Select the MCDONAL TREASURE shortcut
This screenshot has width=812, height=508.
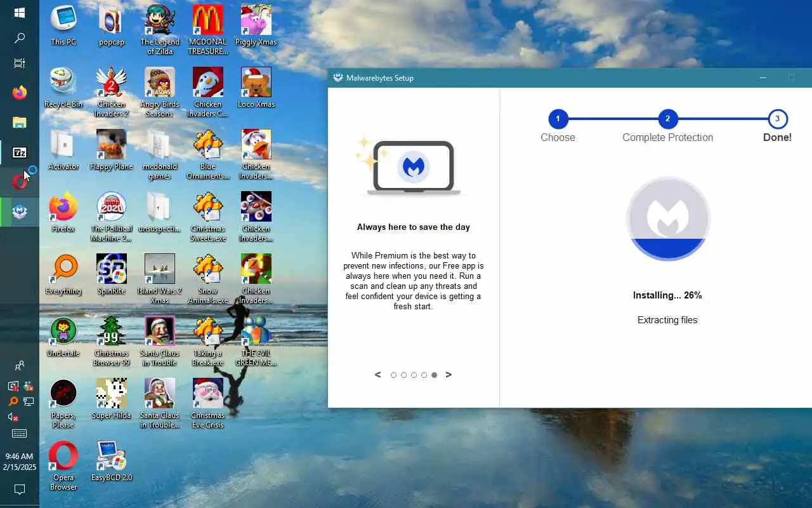tap(208, 30)
